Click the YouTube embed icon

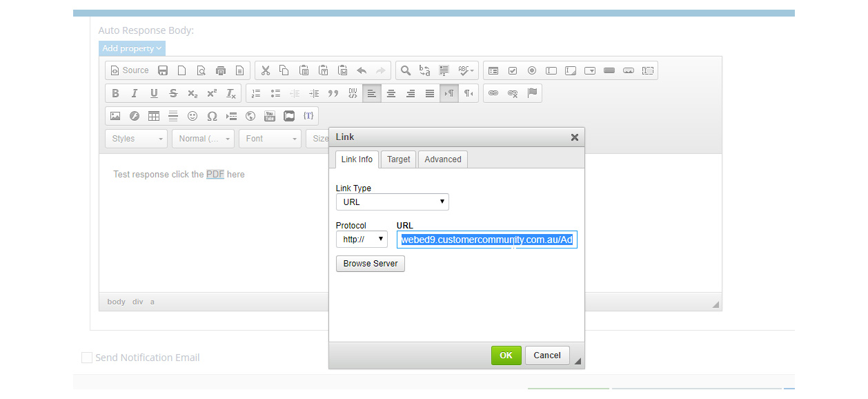click(x=269, y=116)
